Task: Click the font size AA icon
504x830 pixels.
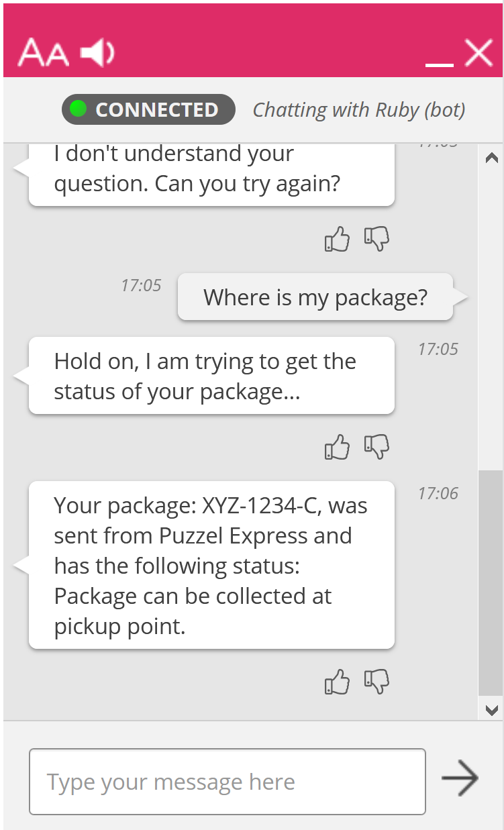Action: [x=43, y=53]
